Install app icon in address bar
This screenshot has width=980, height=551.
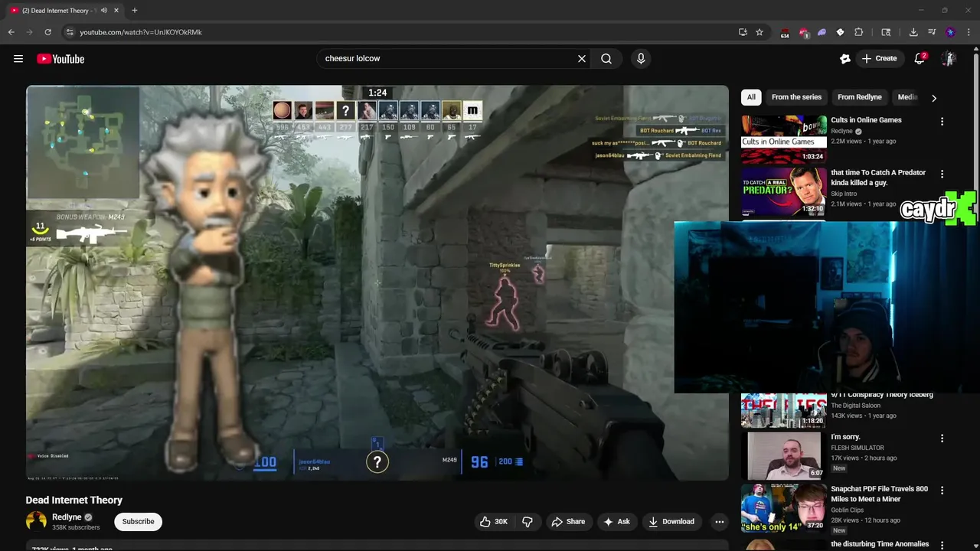(743, 32)
